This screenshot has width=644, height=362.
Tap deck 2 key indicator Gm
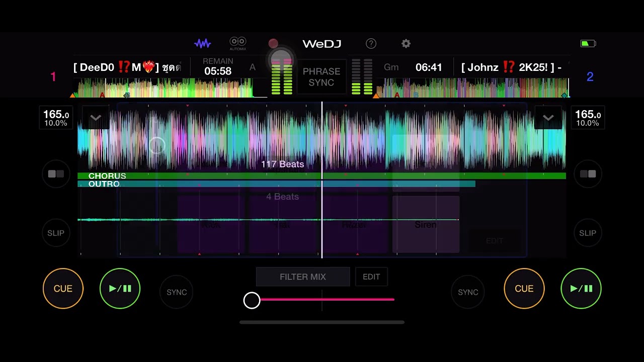tap(391, 67)
